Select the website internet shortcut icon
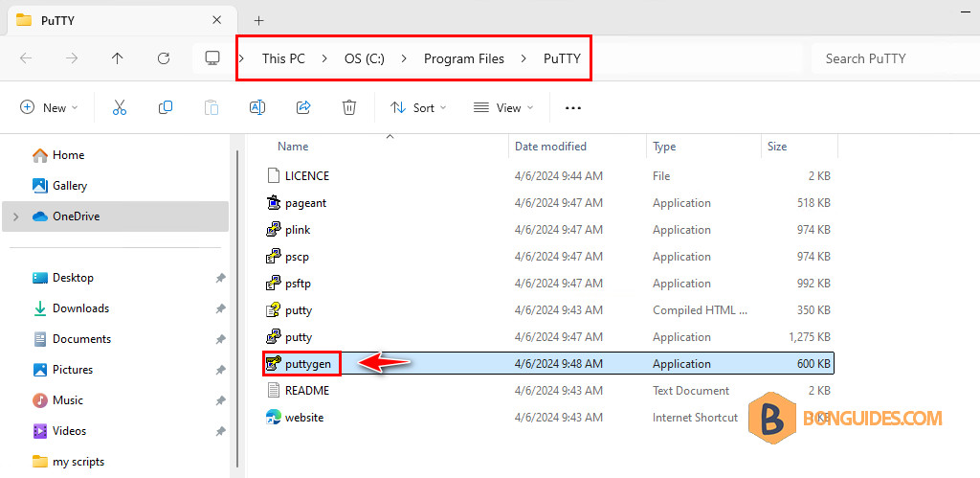This screenshot has width=980, height=478. 273,418
